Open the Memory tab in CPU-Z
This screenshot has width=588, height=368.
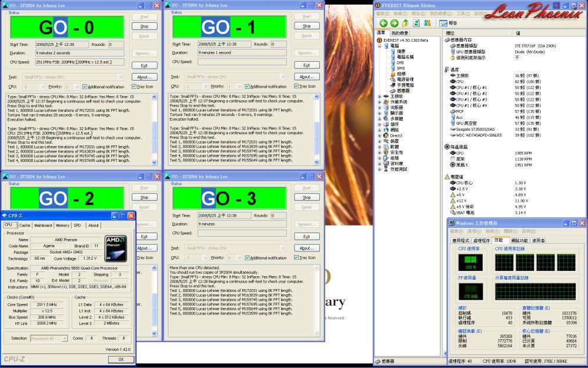63,226
